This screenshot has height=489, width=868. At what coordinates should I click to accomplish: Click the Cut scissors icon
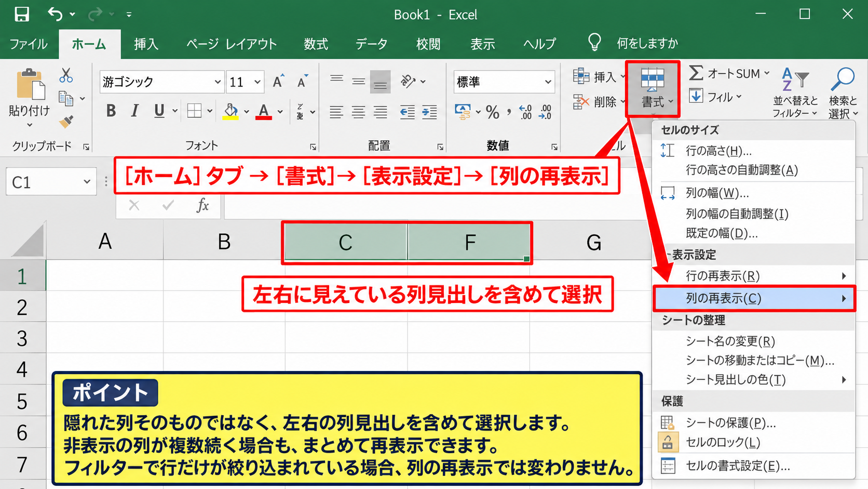point(66,76)
